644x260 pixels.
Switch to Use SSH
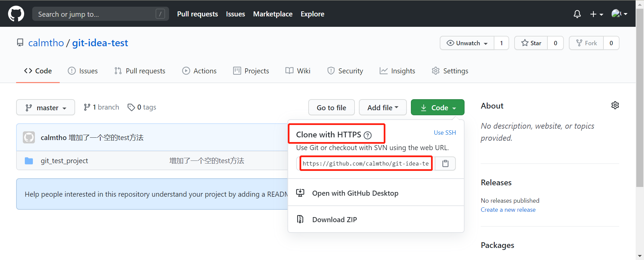pyautogui.click(x=445, y=133)
